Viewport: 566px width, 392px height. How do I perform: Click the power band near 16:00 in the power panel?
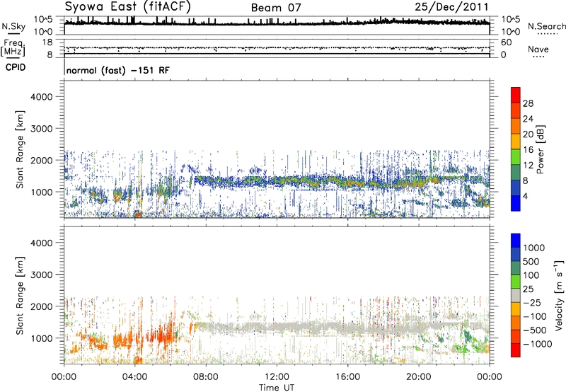(x=347, y=182)
